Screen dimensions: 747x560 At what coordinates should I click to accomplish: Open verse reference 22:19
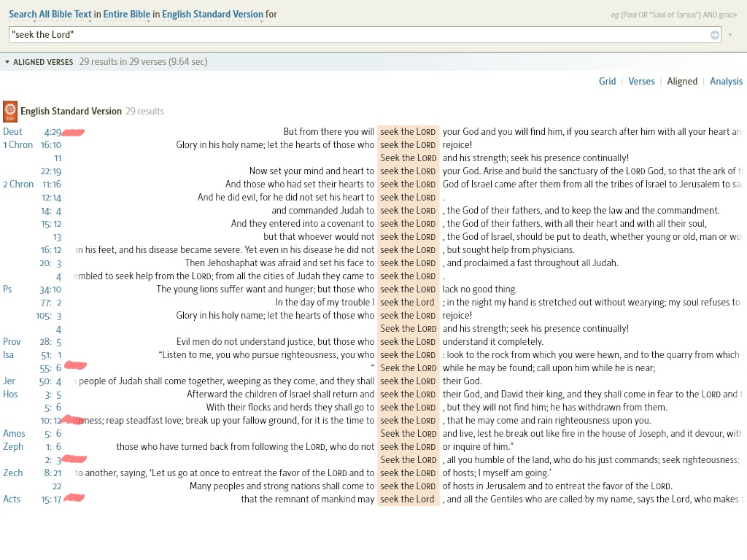51,171
